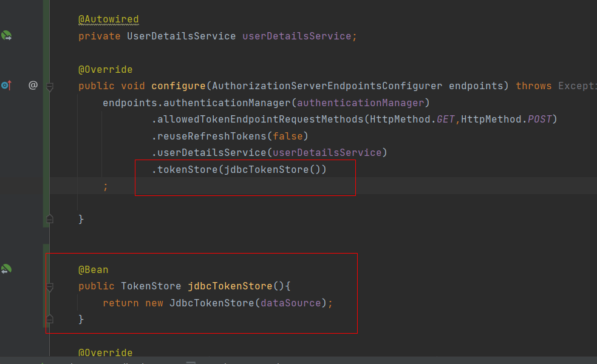Collapse the configure method fold marker

point(50,87)
